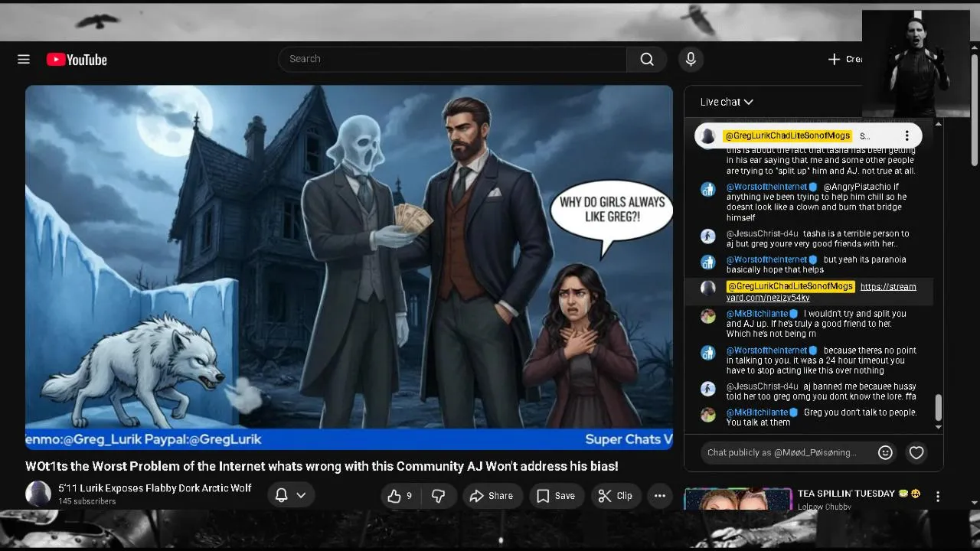Open more actions ellipsis under video
980x551 pixels.
click(660, 496)
